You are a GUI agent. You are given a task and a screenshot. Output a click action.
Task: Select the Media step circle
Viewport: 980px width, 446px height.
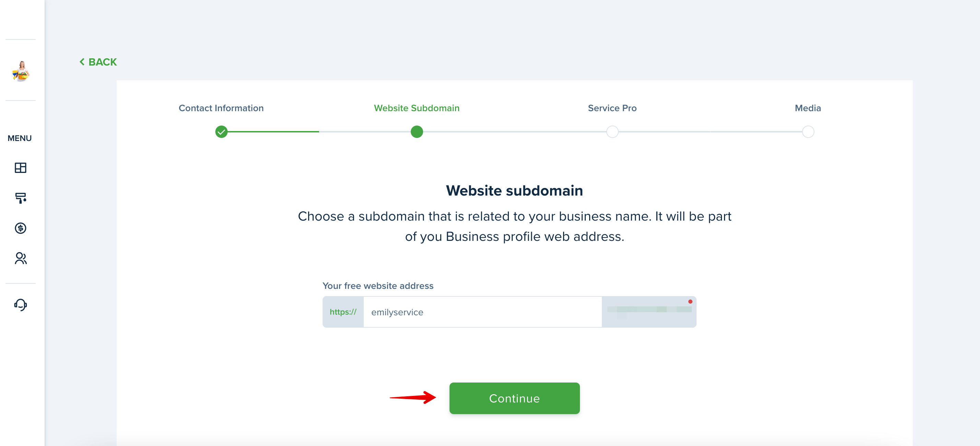click(x=808, y=132)
